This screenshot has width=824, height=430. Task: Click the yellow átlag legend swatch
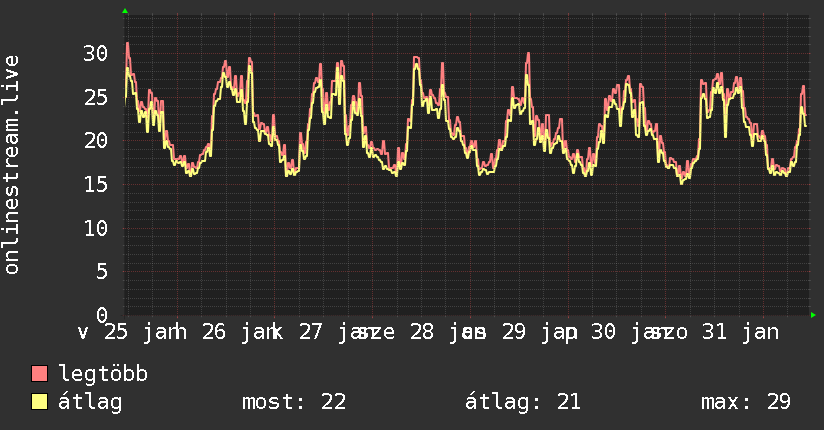coord(39,402)
